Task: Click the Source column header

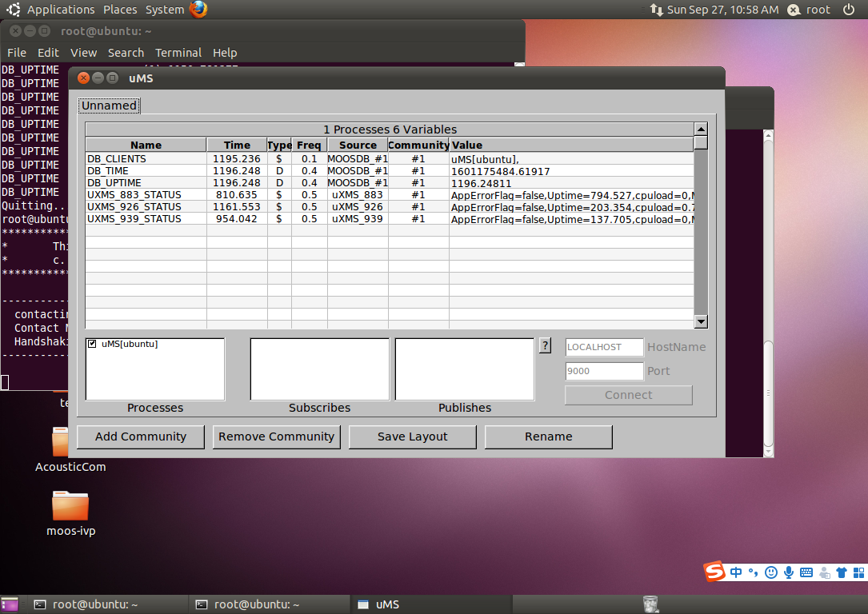Action: point(358,145)
